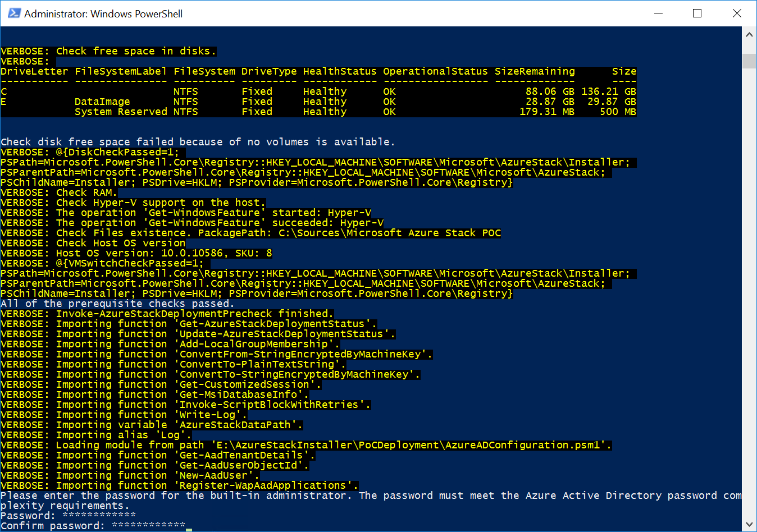
Task: Select the "DataImage" file system label
Action: point(102,102)
